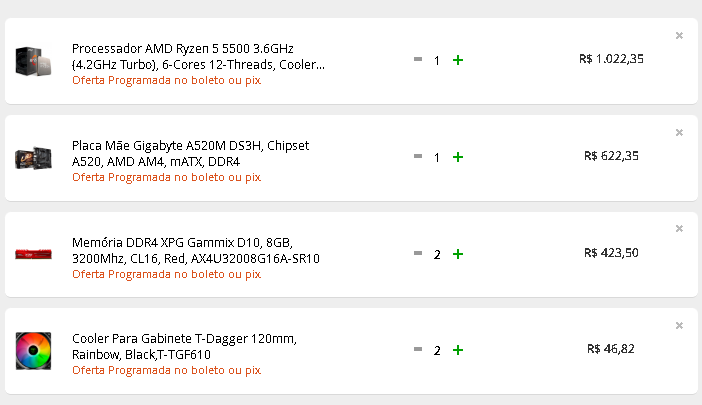Increase quantity of AMD Ryzen 5 5500 processor
The width and height of the screenshot is (702, 405).
tap(458, 60)
